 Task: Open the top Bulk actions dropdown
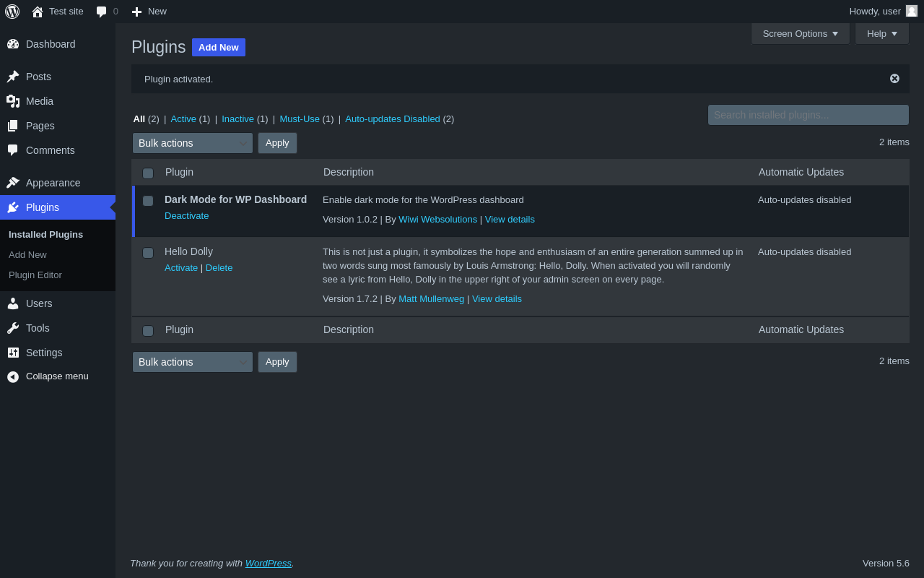193,143
